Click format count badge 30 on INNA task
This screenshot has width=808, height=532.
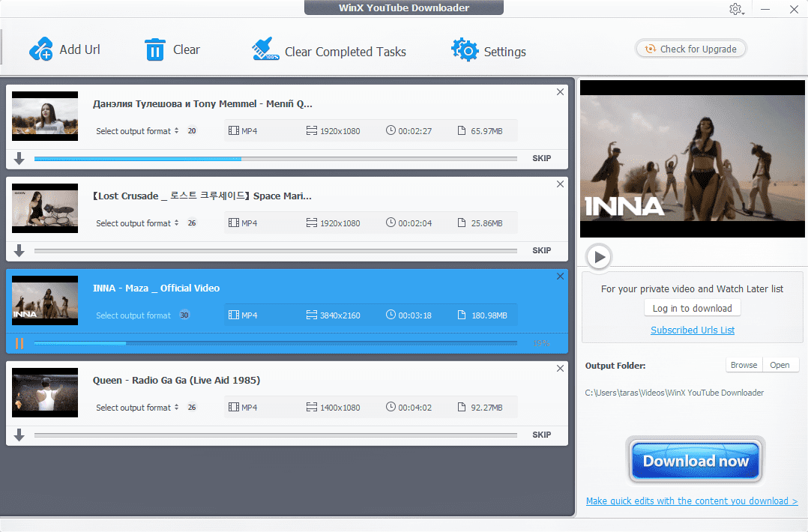pos(184,315)
